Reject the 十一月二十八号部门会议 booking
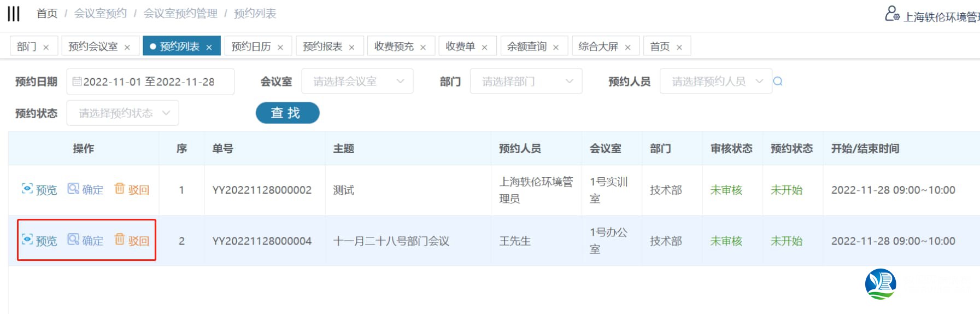Image resolution: width=980 pixels, height=314 pixels. (x=132, y=241)
